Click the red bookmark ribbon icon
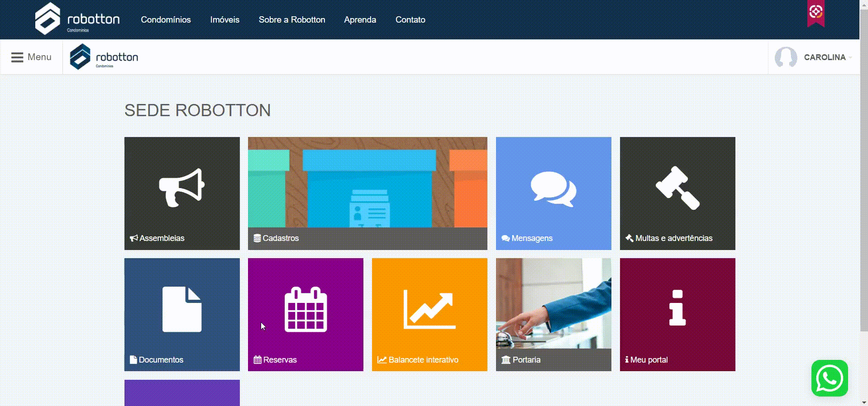868x406 pixels. pyautogui.click(x=816, y=13)
